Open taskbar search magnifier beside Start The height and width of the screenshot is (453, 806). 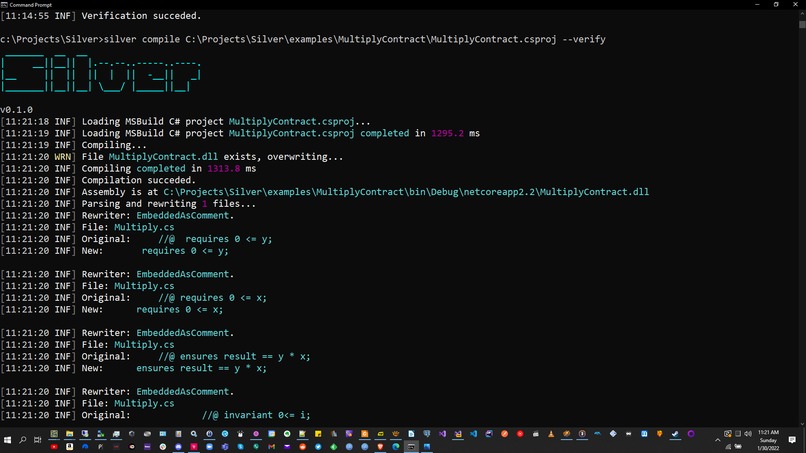23,440
